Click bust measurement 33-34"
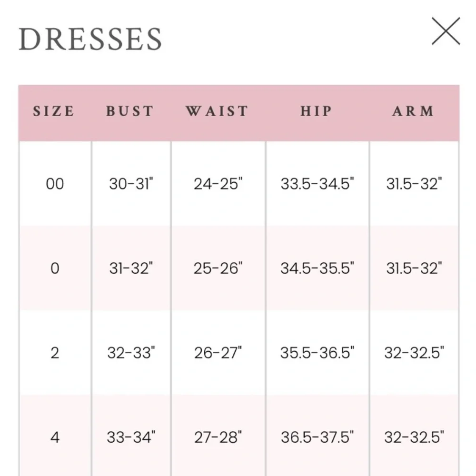This screenshot has width=476, height=476. (x=131, y=437)
